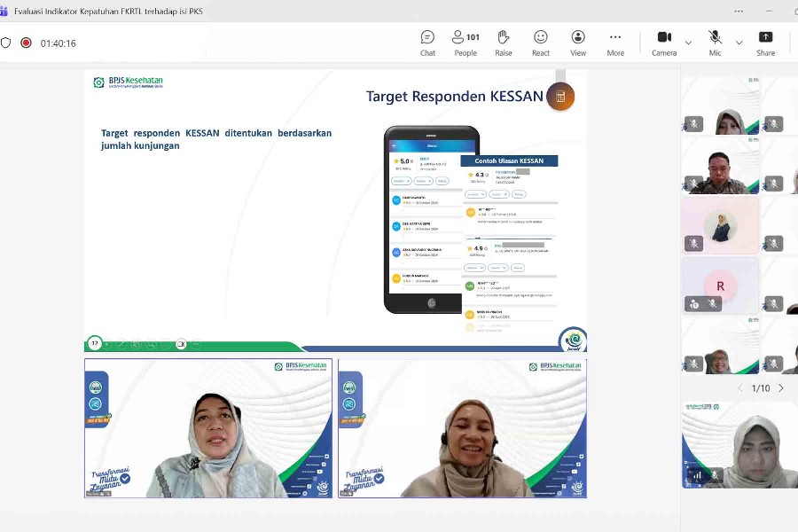Open first filter dropdown under 4.3 rating
The height and width of the screenshot is (532, 798).
[475, 194]
